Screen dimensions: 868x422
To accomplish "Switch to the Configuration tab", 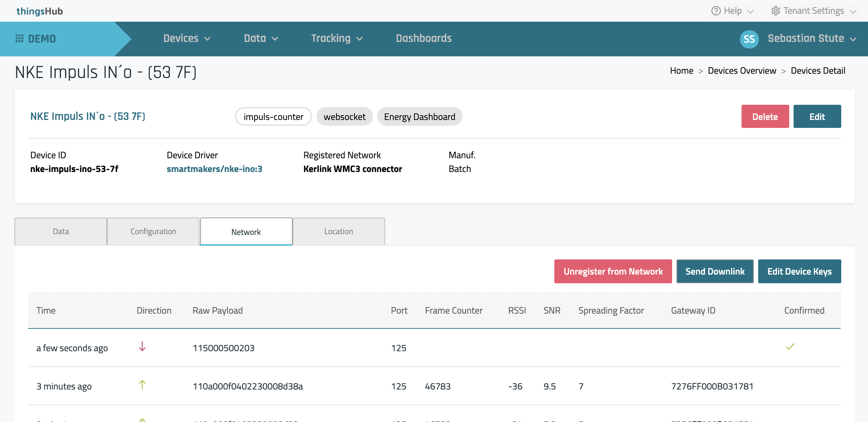I will tap(153, 232).
